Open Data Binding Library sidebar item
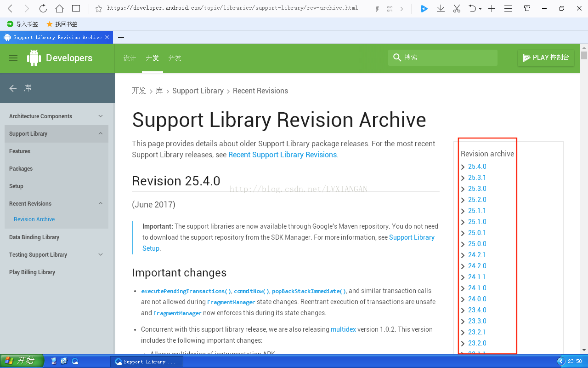This screenshot has height=368, width=588. (x=34, y=237)
